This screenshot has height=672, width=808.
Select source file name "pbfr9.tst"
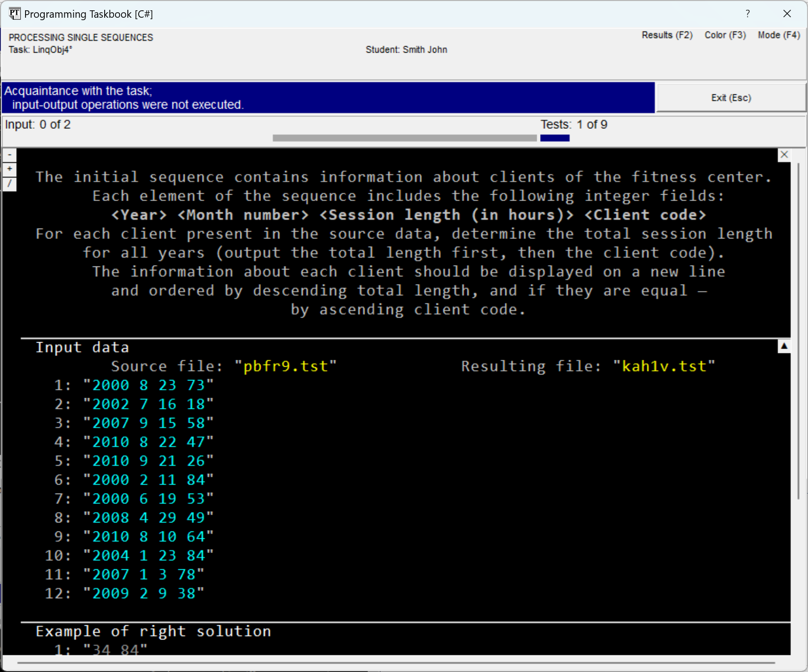tap(285, 366)
